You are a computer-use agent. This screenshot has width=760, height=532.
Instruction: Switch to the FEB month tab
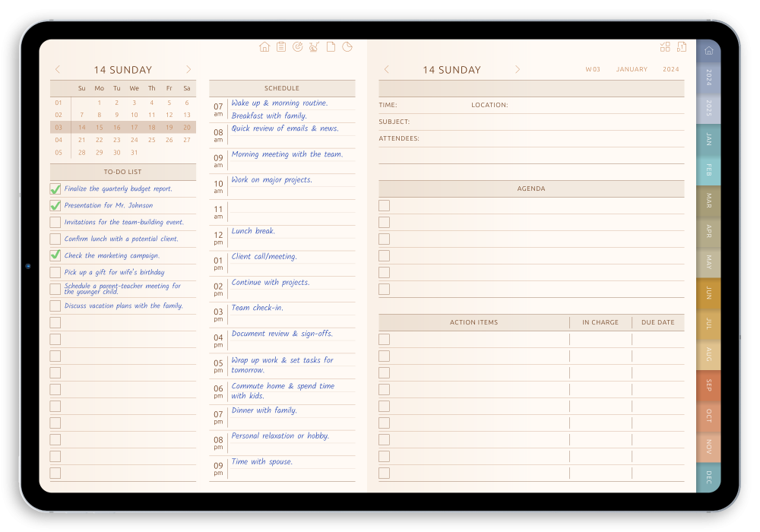(x=708, y=170)
